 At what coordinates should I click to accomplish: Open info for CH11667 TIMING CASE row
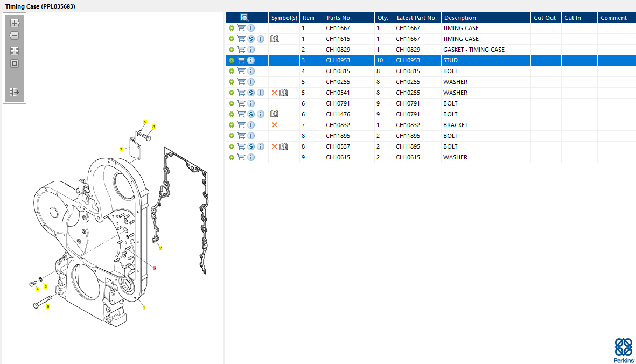coord(251,28)
